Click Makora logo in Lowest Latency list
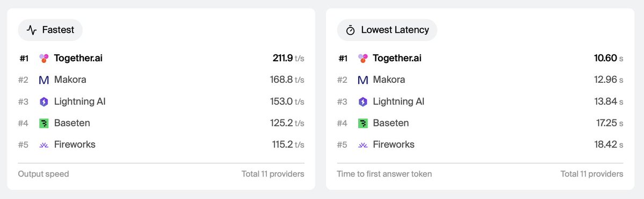This screenshot has height=199, width=644. (x=363, y=80)
